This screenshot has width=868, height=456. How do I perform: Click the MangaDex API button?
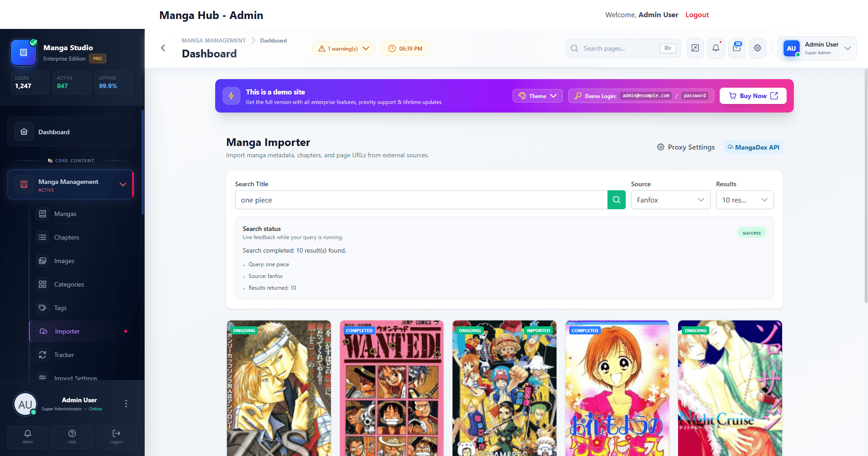tap(753, 147)
